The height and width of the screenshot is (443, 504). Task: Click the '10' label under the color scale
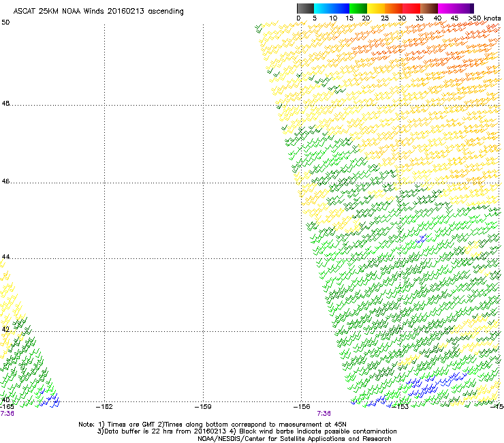pyautogui.click(x=333, y=18)
